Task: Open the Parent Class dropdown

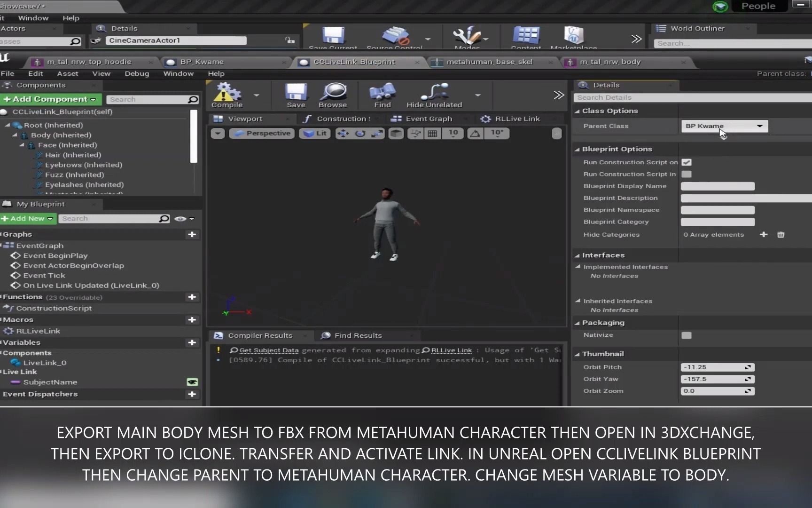Action: coord(724,126)
